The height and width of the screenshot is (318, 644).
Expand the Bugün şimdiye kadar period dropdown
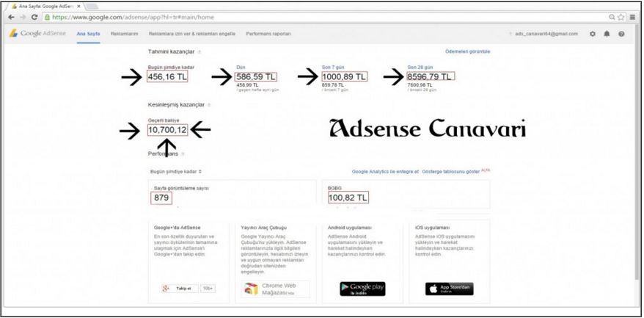click(x=176, y=171)
